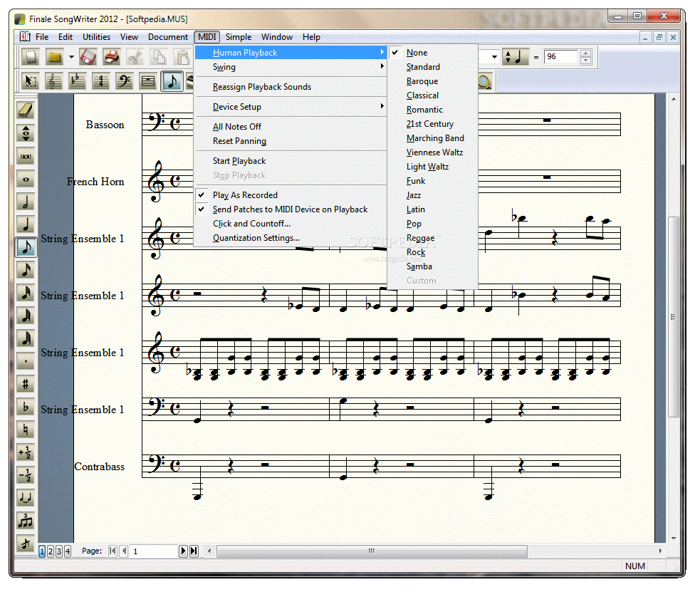
Task: Expand the Swing submenu
Action: pyautogui.click(x=291, y=67)
